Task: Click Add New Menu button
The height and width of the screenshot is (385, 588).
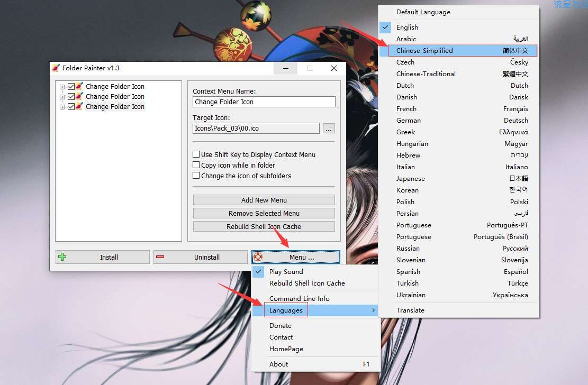Action: 264,200
